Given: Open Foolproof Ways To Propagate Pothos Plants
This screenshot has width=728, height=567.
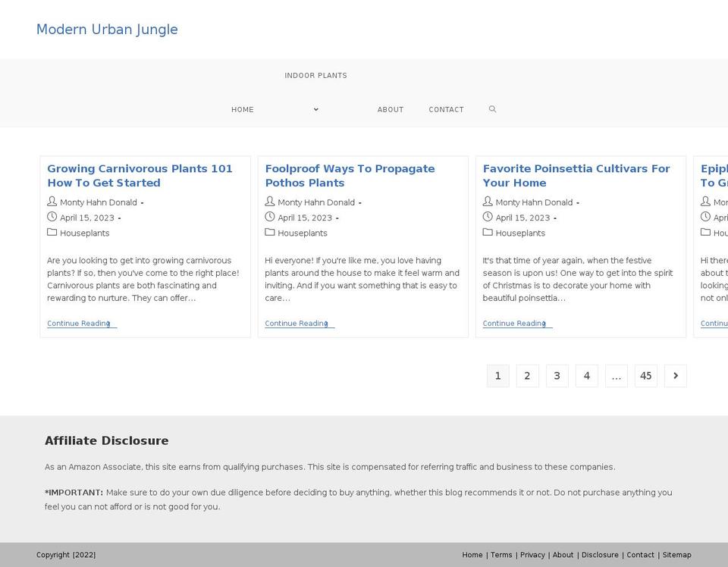Looking at the screenshot, I should pyautogui.click(x=350, y=175).
